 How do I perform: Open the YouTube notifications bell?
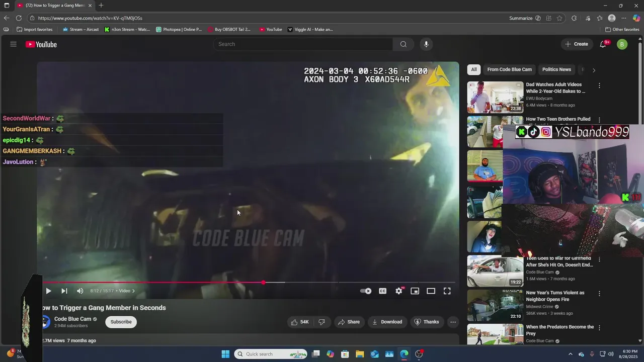tap(603, 44)
